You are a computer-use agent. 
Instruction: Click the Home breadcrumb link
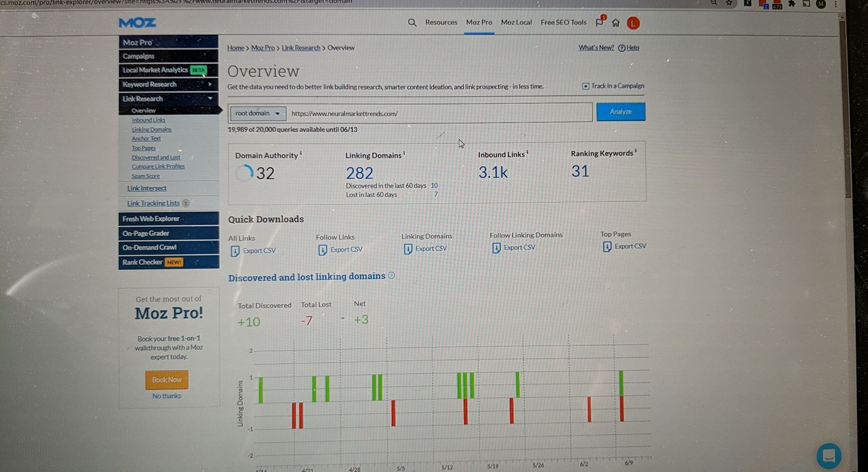click(x=235, y=48)
